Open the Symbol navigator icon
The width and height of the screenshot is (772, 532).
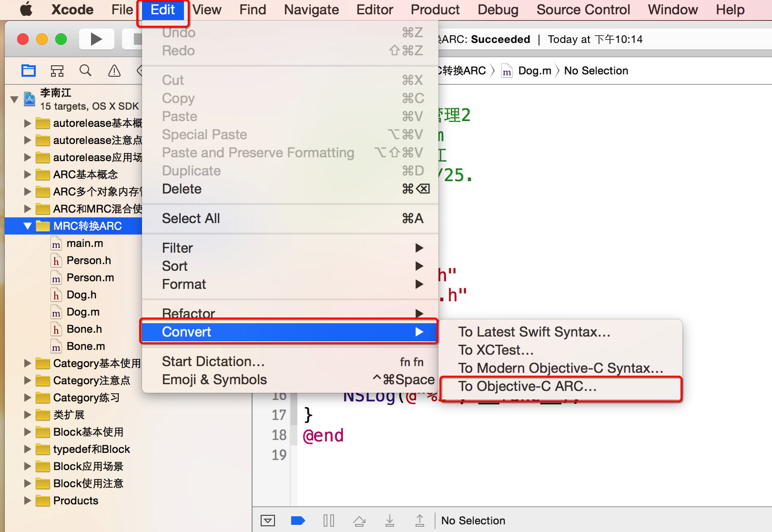(57, 71)
